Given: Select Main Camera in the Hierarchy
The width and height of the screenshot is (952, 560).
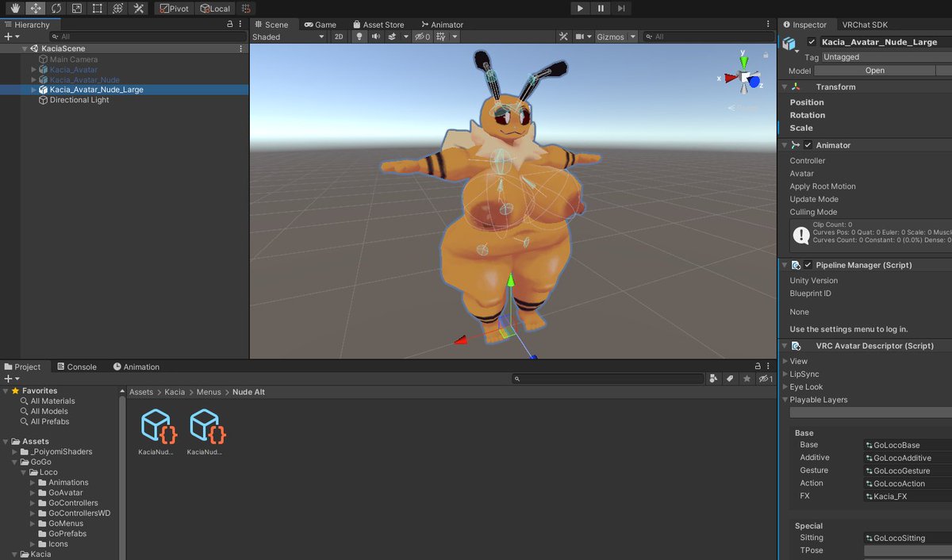Looking at the screenshot, I should pos(74,59).
